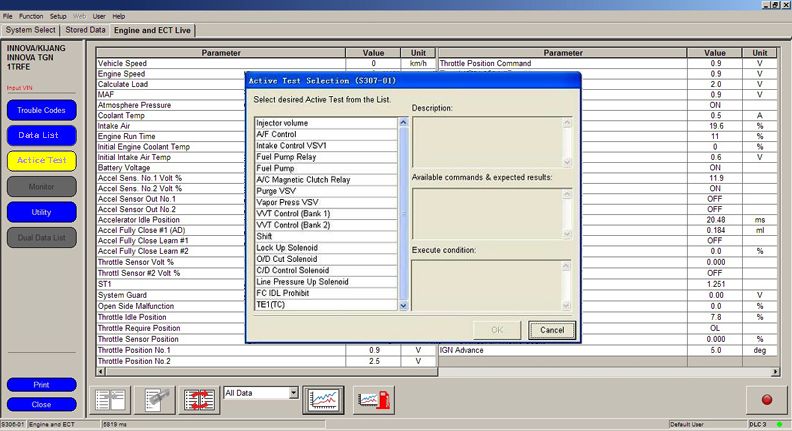Viewport: 792px width, 431px height.
Task: Select C/D Control Solenoid test
Action: point(326,270)
